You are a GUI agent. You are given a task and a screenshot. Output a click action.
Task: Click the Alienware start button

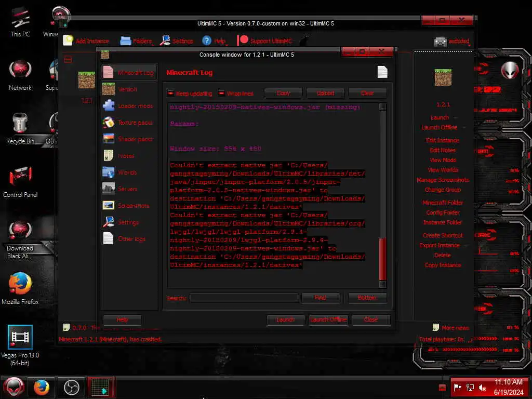point(14,387)
